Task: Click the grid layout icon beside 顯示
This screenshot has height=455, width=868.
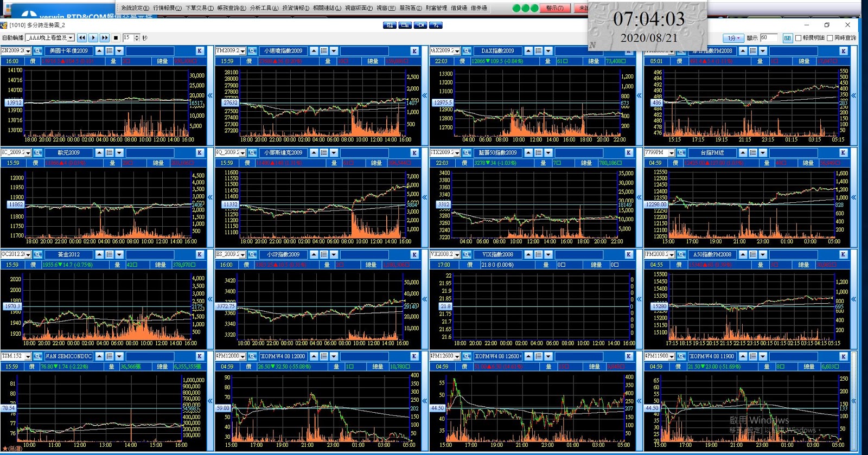Action: [787, 38]
